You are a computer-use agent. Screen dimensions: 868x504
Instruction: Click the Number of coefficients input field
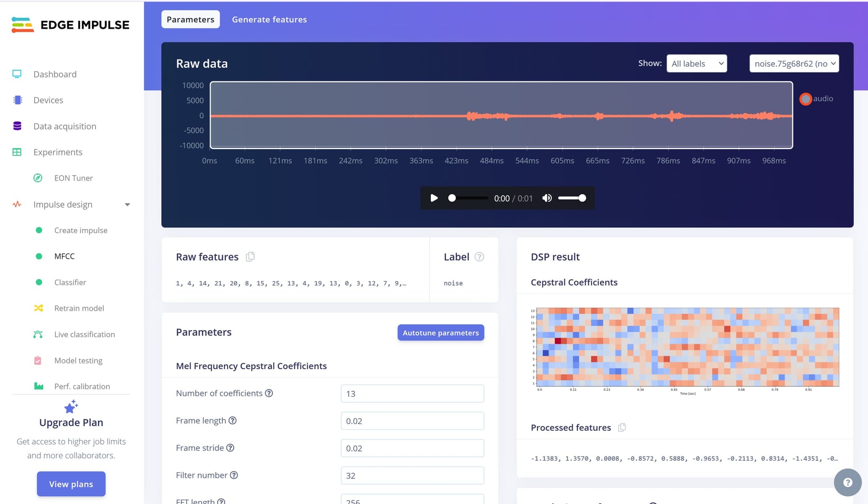pyautogui.click(x=412, y=393)
